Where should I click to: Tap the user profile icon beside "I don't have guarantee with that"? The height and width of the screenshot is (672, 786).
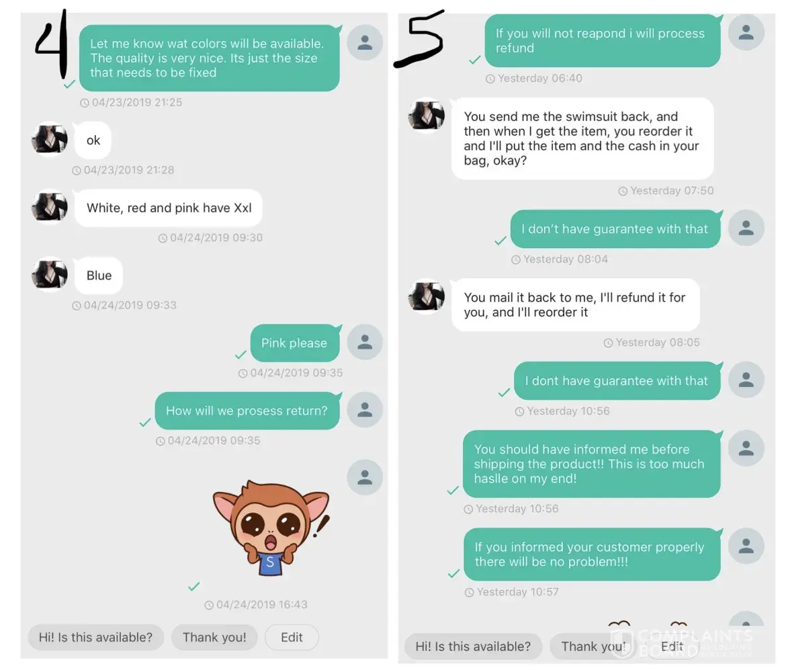click(746, 228)
